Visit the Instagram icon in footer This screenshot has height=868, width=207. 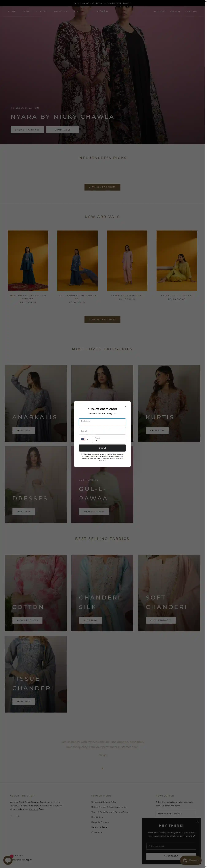18,816
